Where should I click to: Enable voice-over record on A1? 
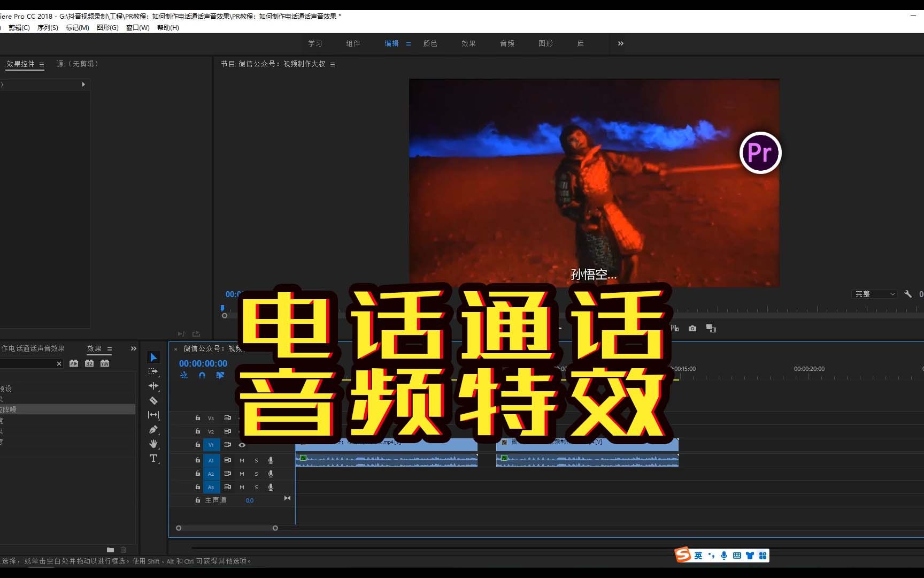coord(271,460)
